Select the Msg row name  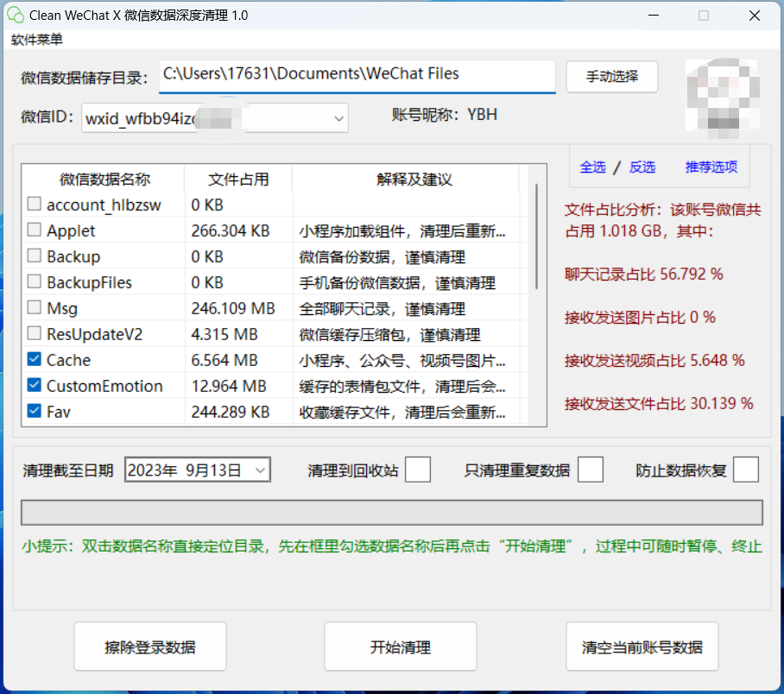pos(62,308)
